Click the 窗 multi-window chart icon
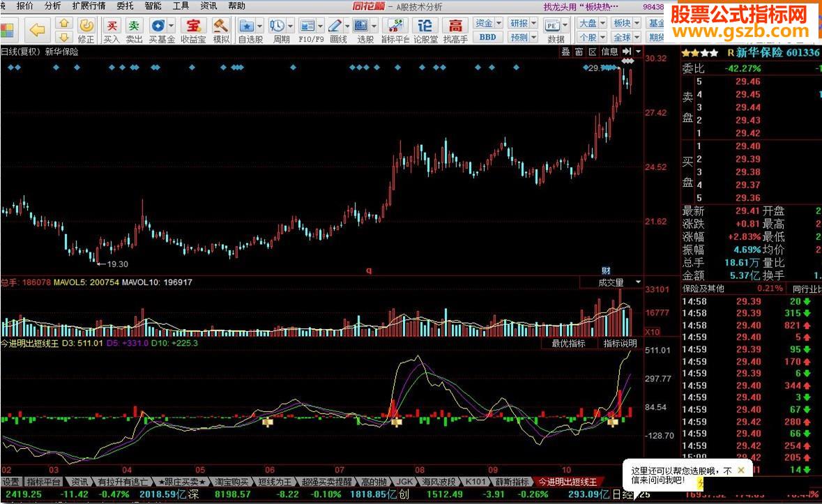Viewport: 822px width, 504px height. (579, 52)
